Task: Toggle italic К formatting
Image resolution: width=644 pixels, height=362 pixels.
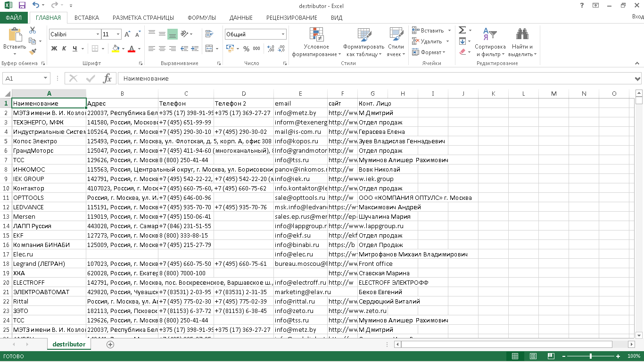Action: 65,49
